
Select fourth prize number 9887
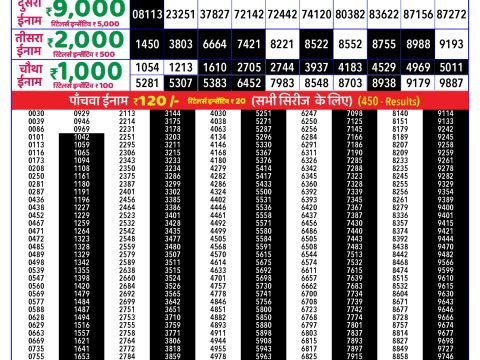click(451, 83)
